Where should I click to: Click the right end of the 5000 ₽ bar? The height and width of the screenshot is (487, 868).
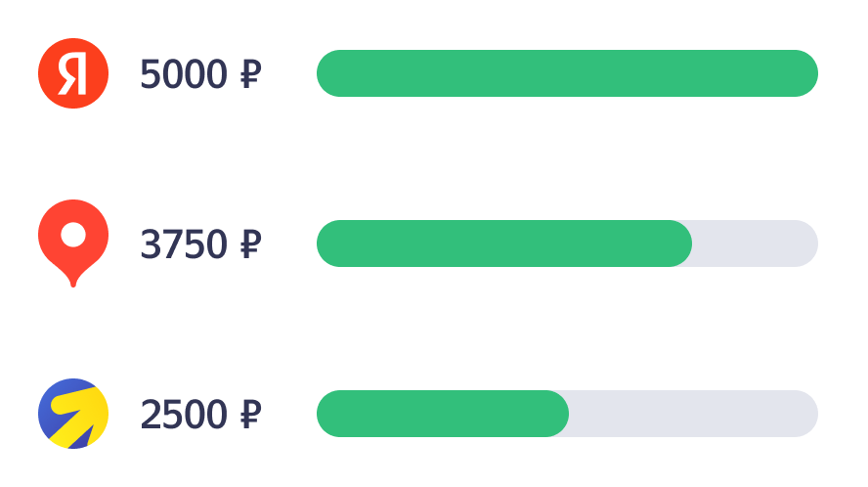tap(807, 73)
